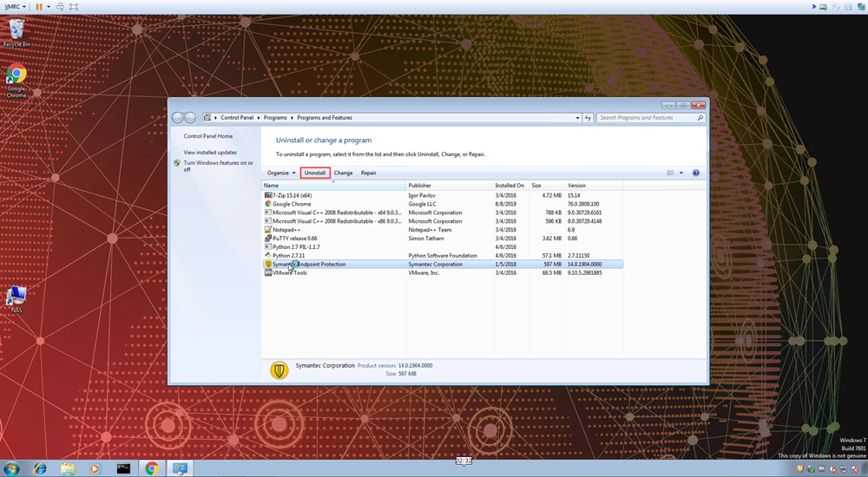Viewport: 868px width, 477px height.
Task: Open the Recycle Bin desktop icon
Action: 16,33
